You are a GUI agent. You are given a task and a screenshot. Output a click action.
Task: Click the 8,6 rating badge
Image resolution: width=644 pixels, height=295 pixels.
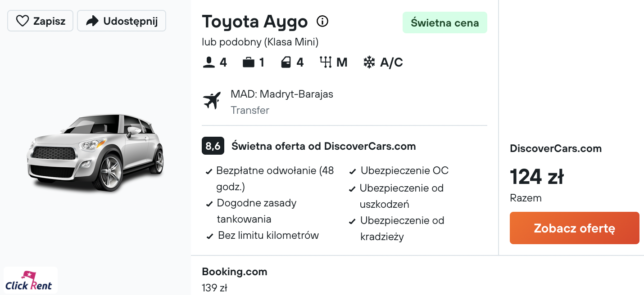tap(213, 146)
